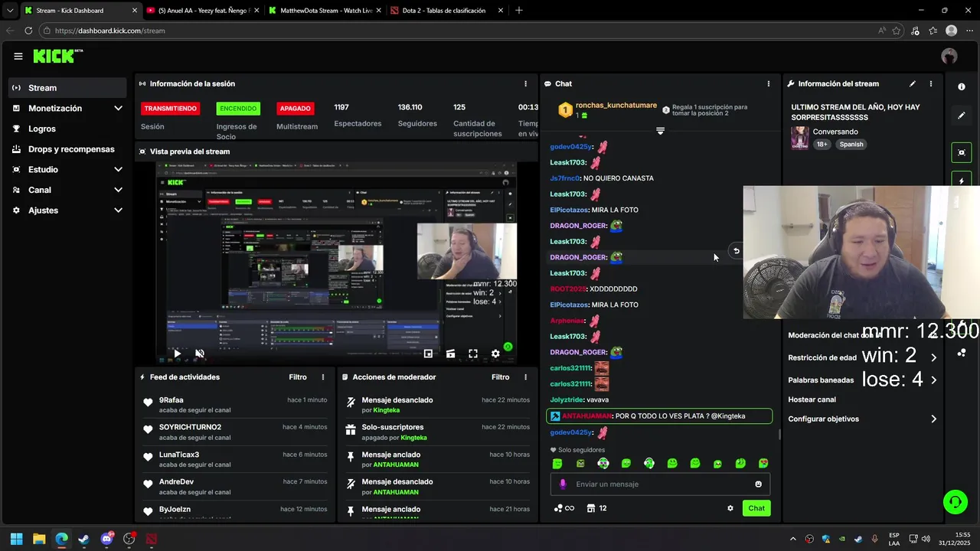The width and height of the screenshot is (980, 551).
Task: Open the Stream sidebar section
Action: point(68,88)
